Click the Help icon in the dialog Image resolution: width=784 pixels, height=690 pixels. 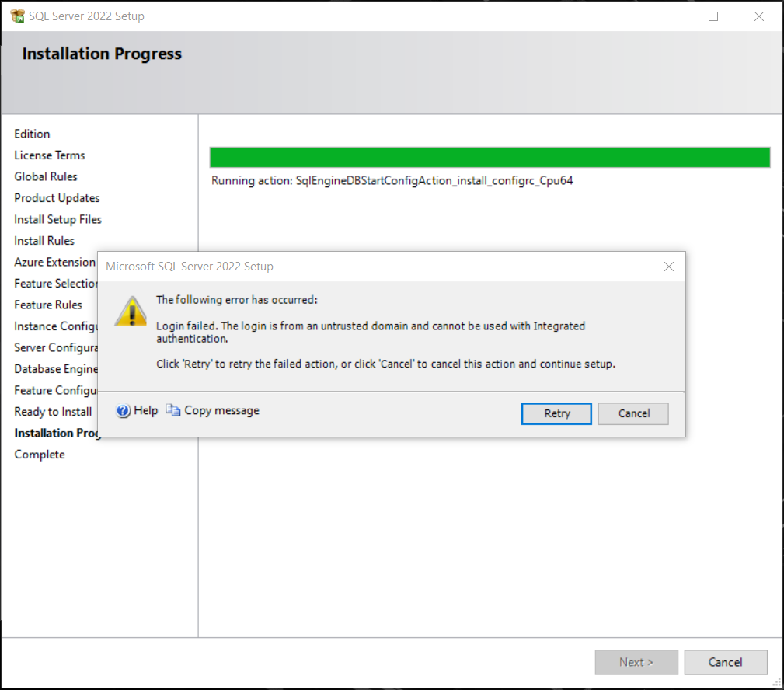point(123,410)
